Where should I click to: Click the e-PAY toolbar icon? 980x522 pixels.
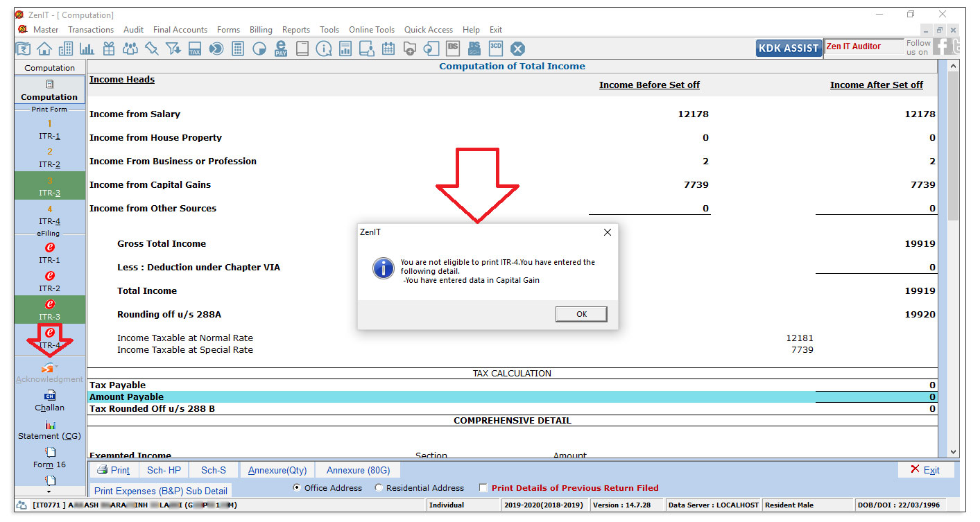281,49
